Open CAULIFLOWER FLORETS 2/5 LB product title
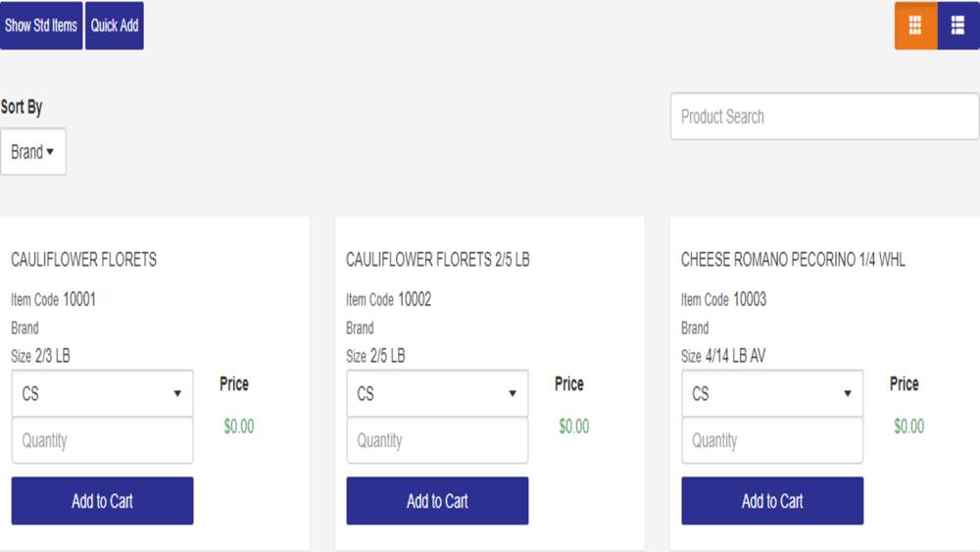The width and height of the screenshot is (980, 552). pos(437,260)
